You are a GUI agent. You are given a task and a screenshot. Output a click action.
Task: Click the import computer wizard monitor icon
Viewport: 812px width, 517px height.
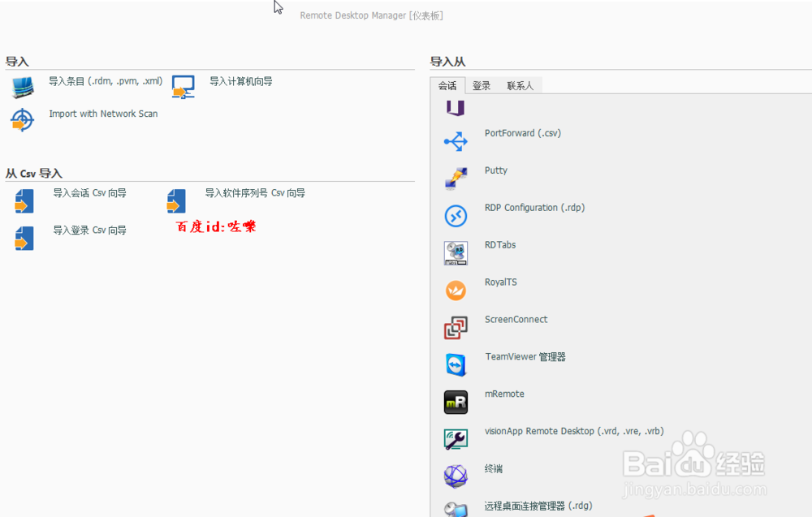tap(184, 87)
